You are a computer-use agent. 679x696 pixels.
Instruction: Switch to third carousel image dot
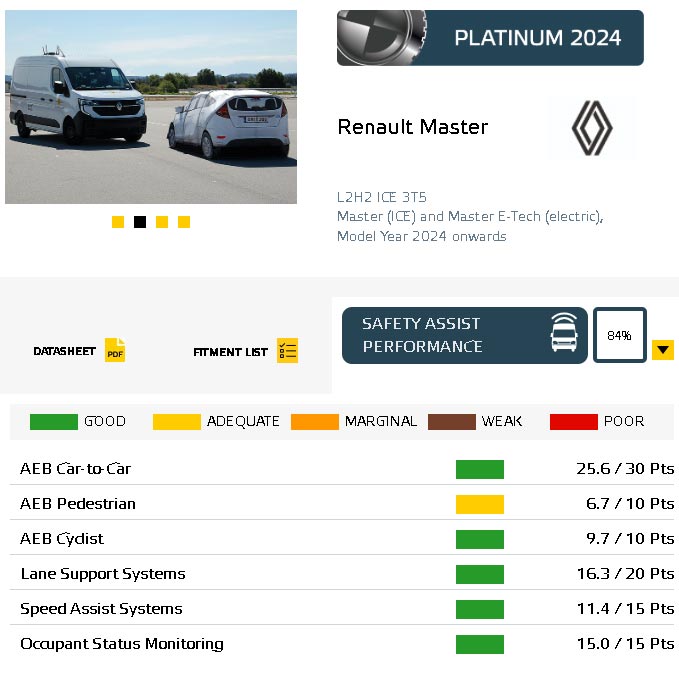coord(162,222)
